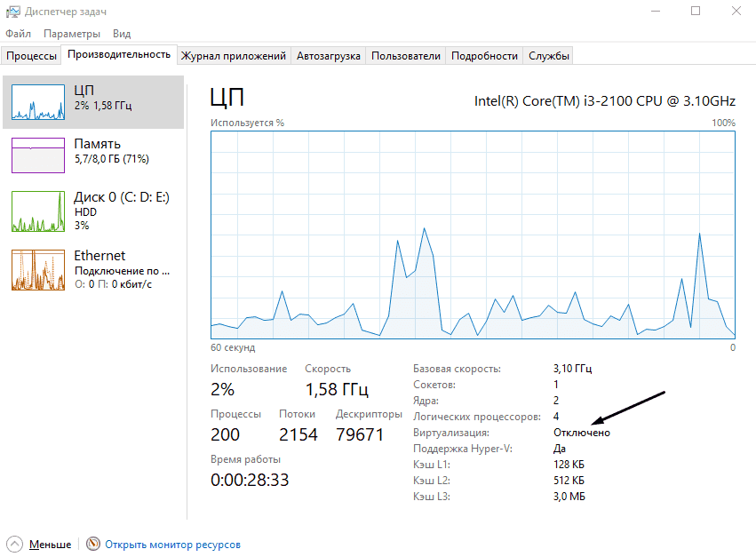Select the ЦП mini graph in sidebar

click(x=37, y=102)
